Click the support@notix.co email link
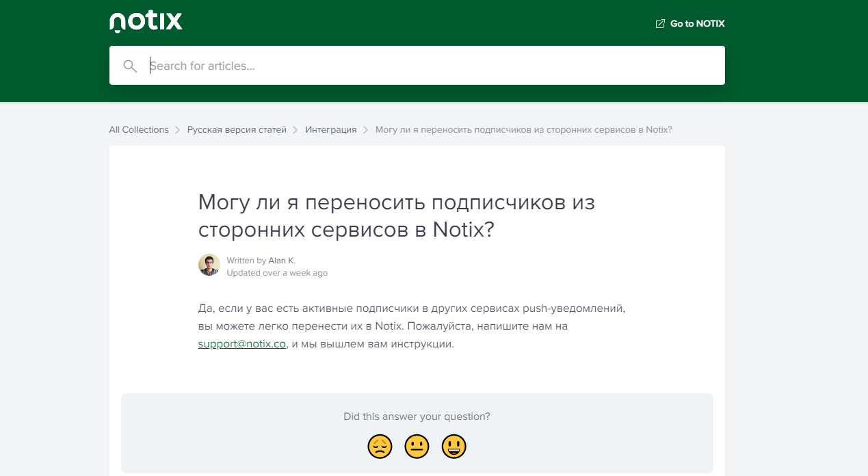 [242, 344]
